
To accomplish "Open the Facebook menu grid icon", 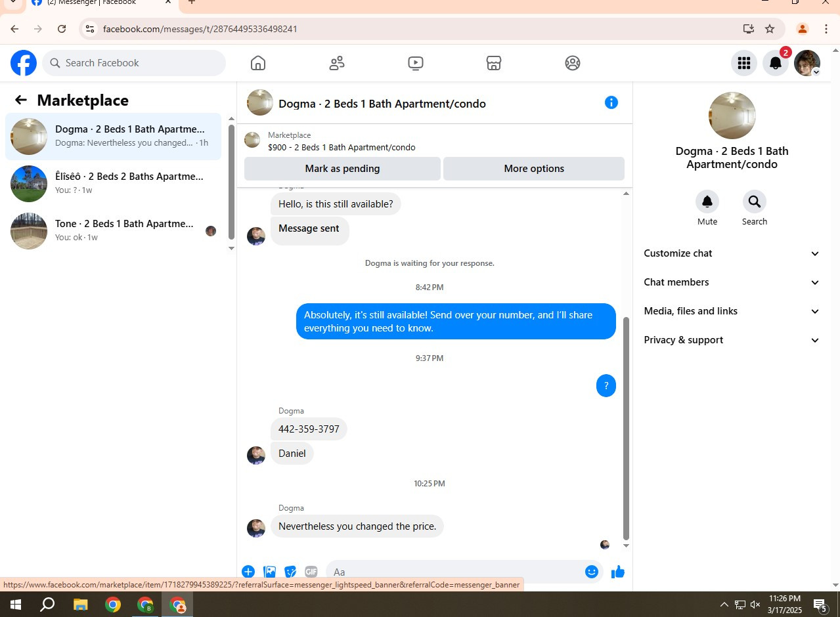I will [x=744, y=63].
